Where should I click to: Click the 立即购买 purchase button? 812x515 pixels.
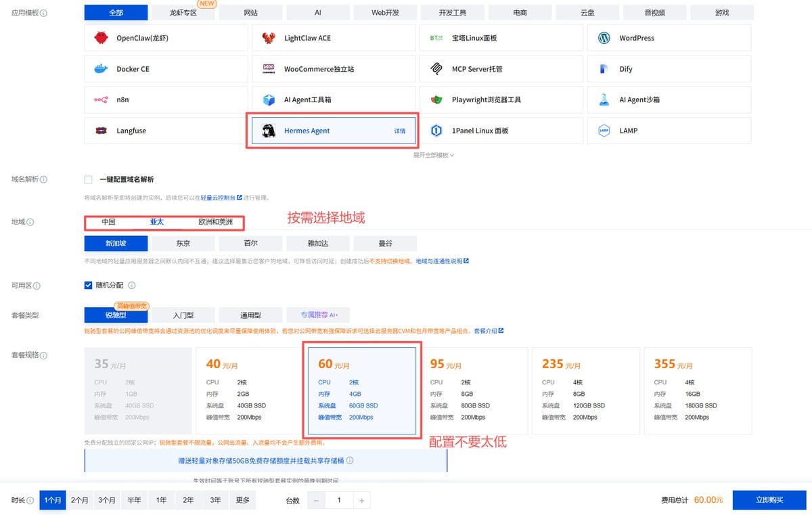[769, 500]
